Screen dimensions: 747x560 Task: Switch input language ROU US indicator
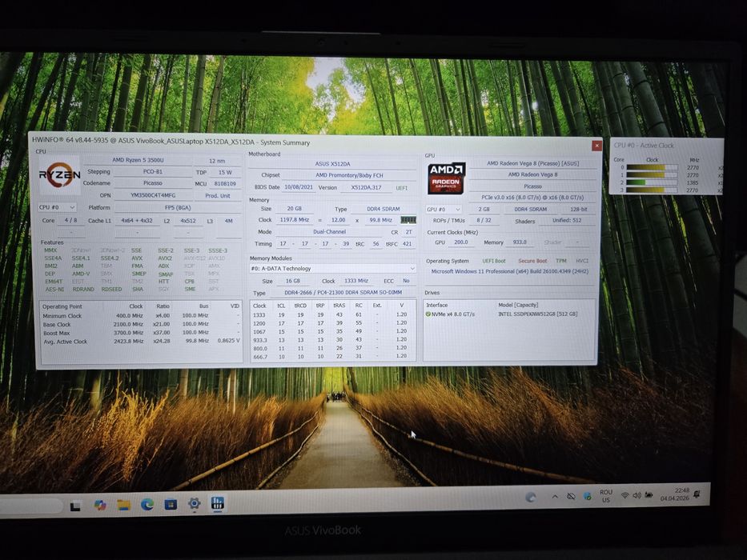coord(606,496)
